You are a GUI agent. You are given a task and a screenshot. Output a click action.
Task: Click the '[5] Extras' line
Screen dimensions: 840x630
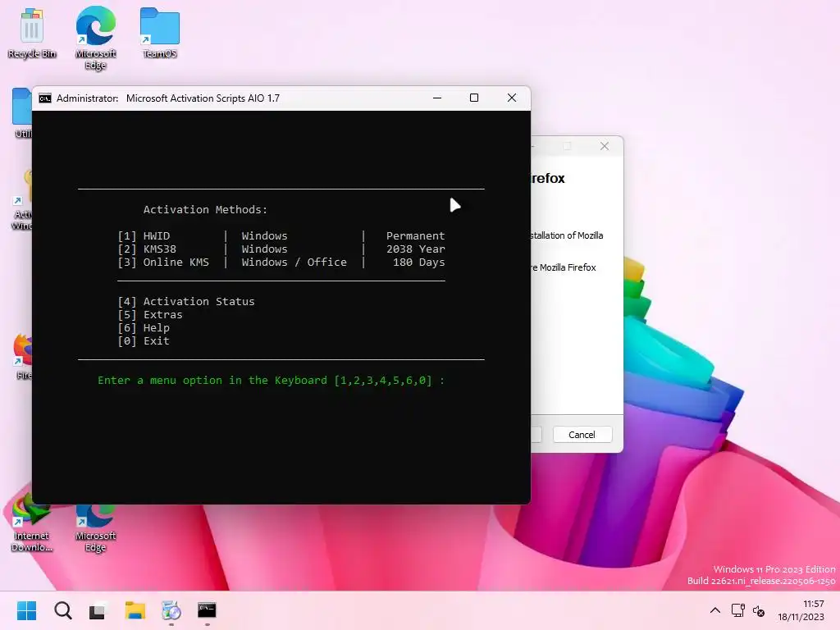point(150,314)
